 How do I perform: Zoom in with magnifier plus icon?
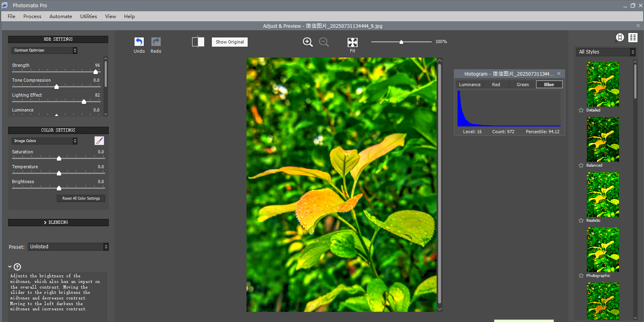[x=308, y=42]
